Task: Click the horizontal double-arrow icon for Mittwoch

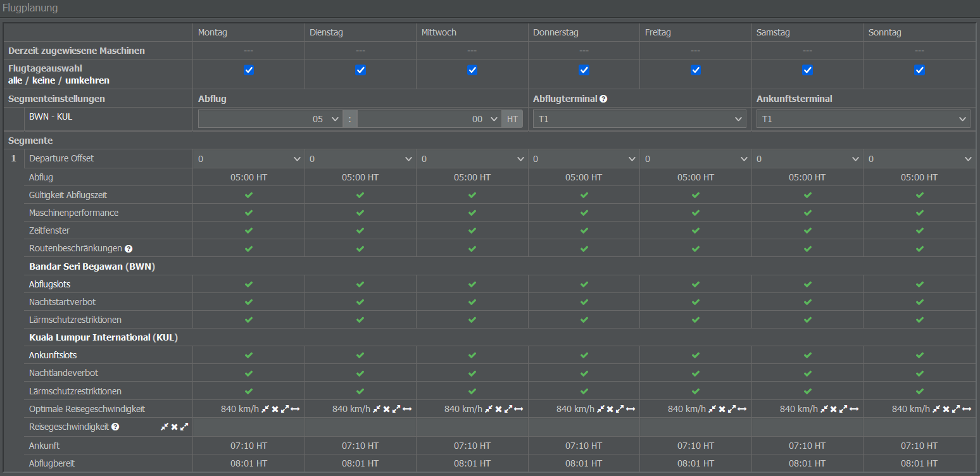Action: 518,409
